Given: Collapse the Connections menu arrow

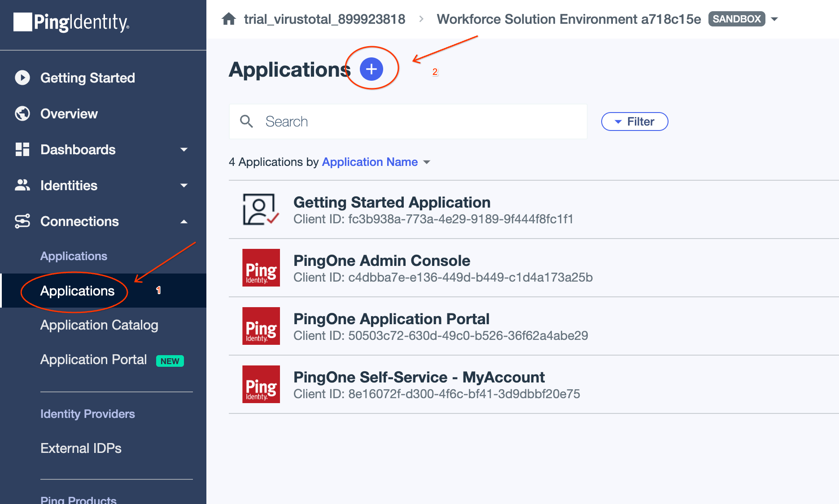Looking at the screenshot, I should tap(184, 222).
